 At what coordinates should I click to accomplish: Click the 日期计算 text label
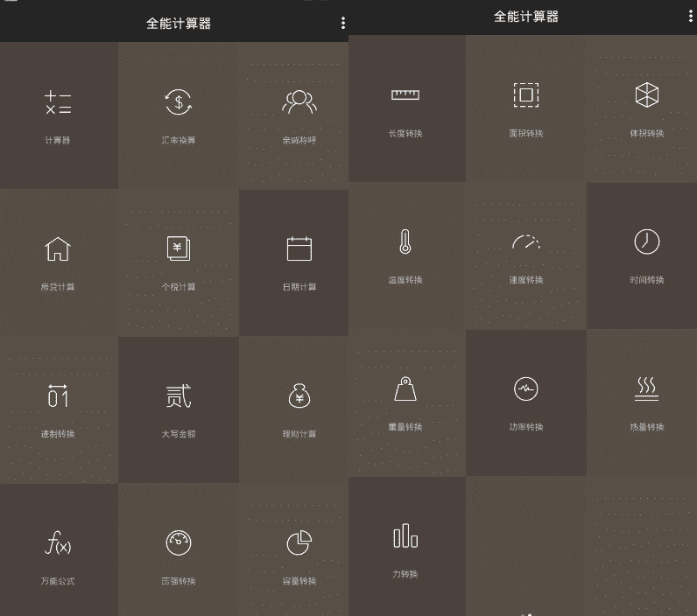point(299,287)
